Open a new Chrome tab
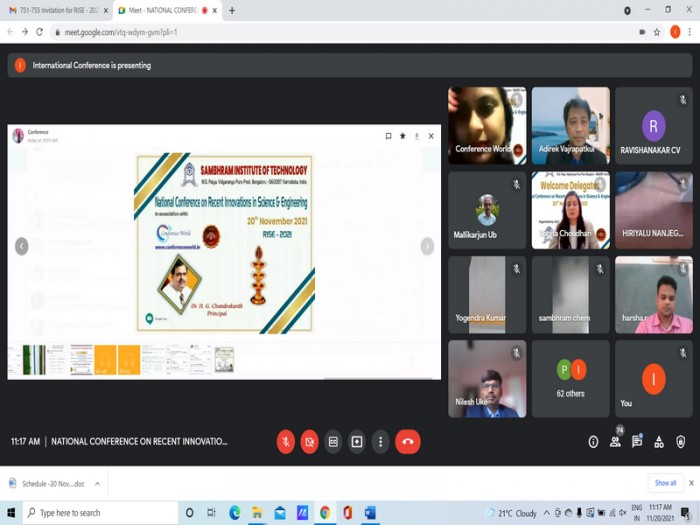 (x=232, y=10)
